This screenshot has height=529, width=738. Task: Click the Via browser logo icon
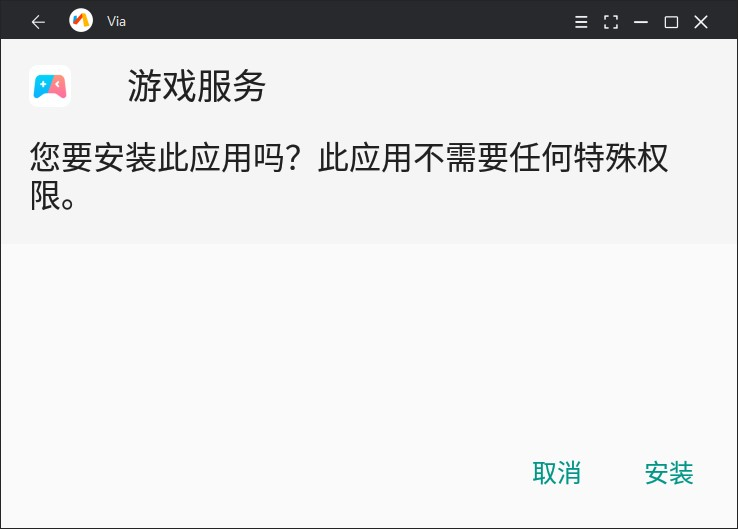pos(80,21)
